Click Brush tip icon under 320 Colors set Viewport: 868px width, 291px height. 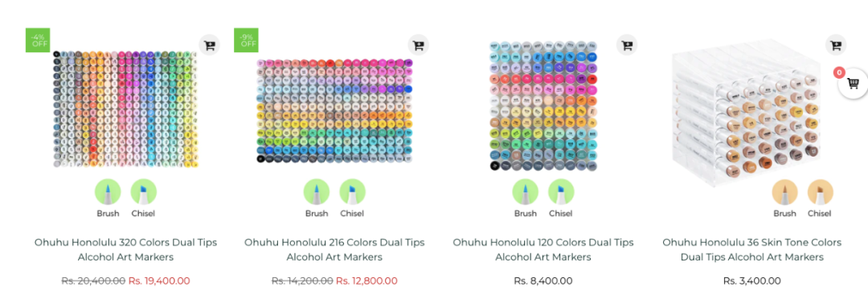pyautogui.click(x=108, y=192)
